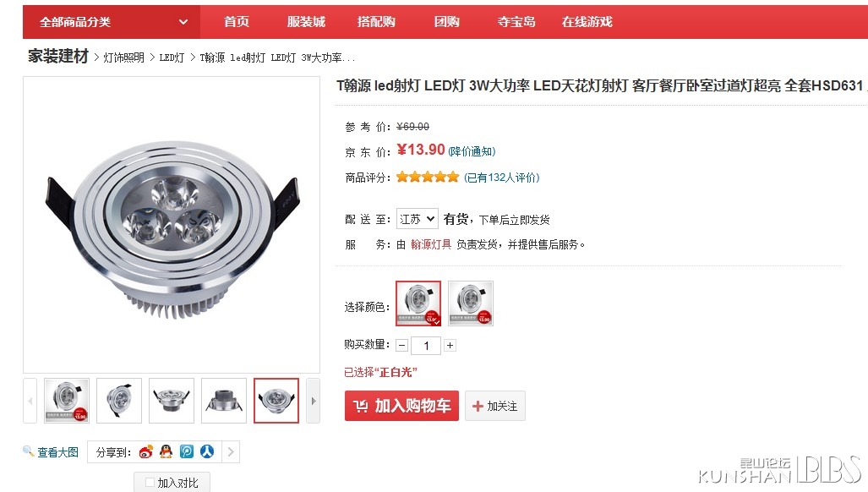Share via QQ penguin icon
The height and width of the screenshot is (492, 868).
[166, 451]
